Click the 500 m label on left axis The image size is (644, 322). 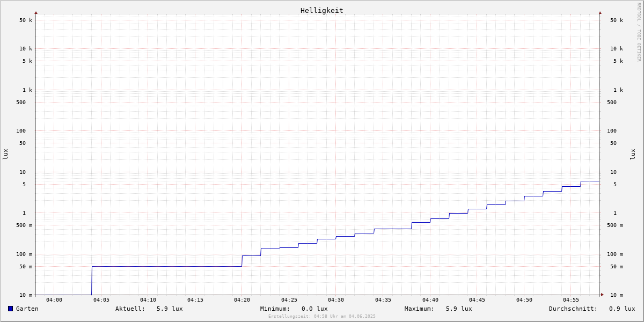click(24, 225)
